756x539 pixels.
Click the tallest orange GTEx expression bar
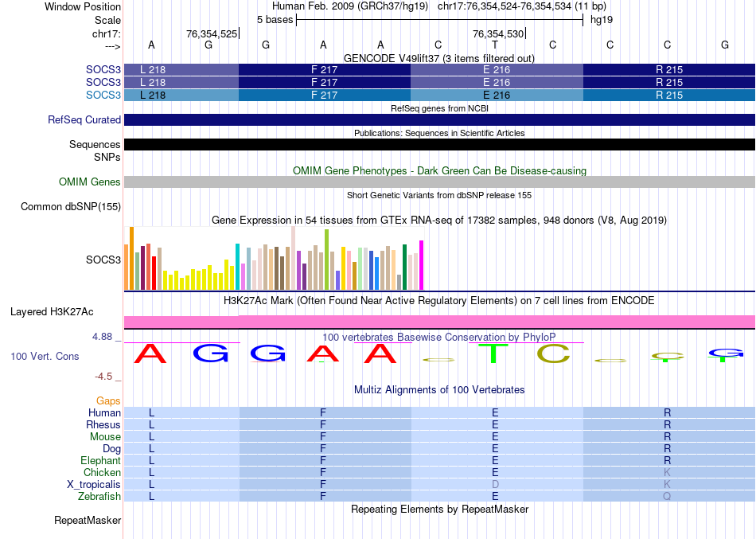pyautogui.click(x=131, y=258)
